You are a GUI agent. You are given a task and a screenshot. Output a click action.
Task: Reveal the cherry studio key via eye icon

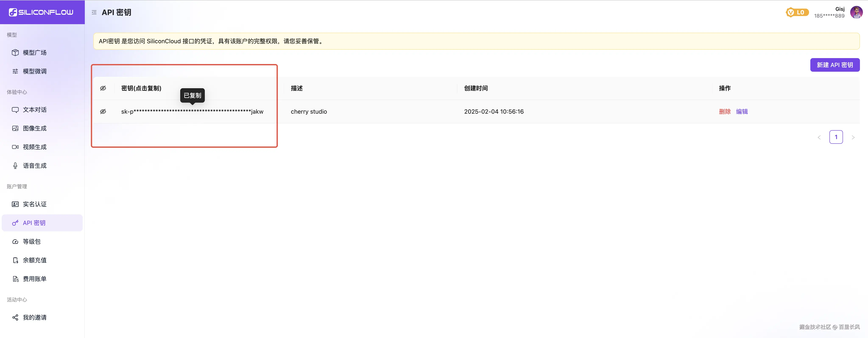coord(103,112)
